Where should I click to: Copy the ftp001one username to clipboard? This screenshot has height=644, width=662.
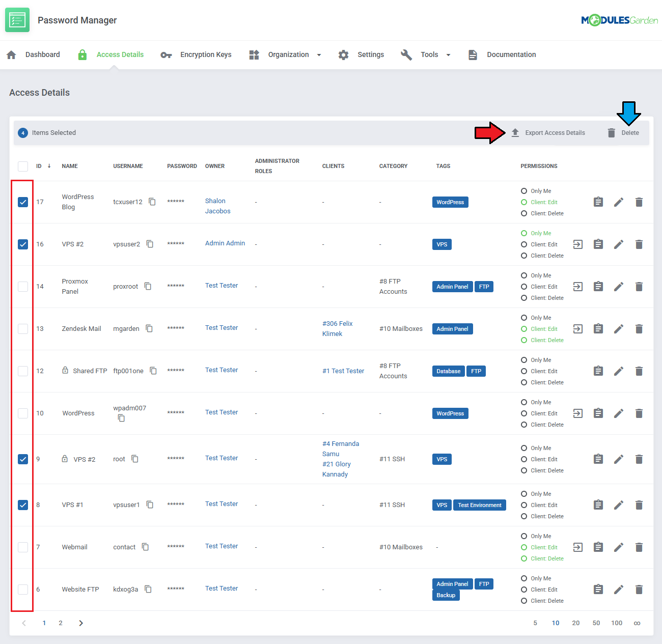[x=153, y=371]
